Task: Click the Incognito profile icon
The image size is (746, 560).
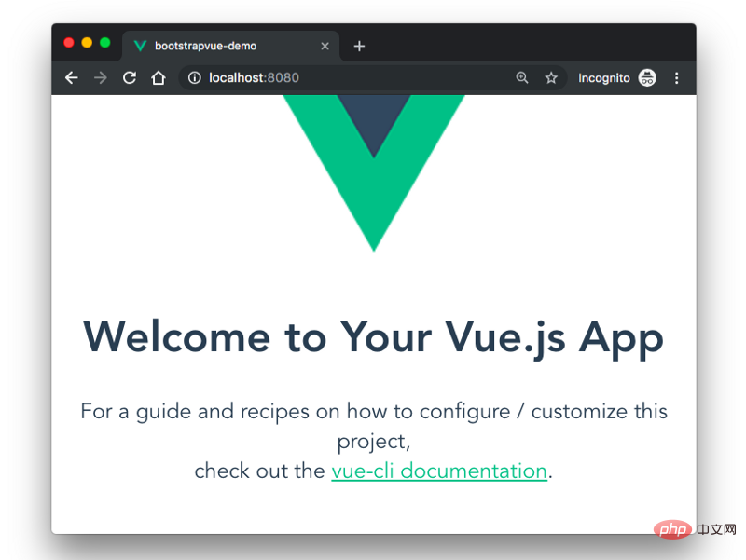Action: coord(647,77)
